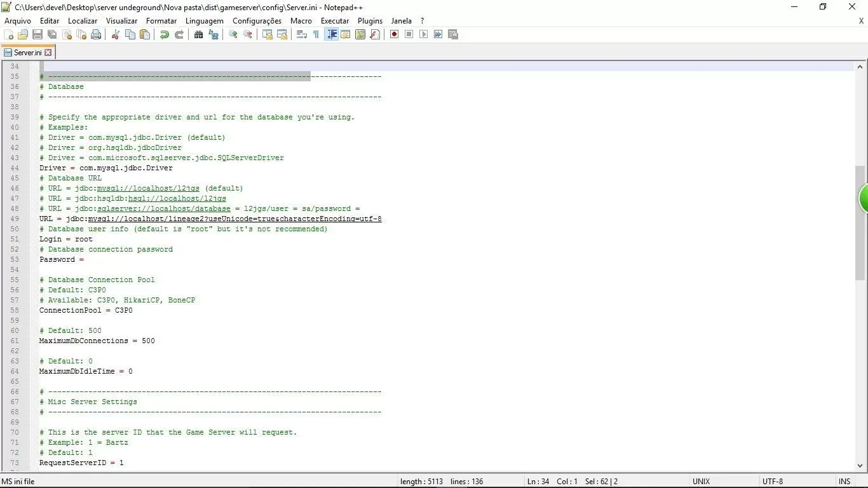Print the document using printer icon
The height and width of the screenshot is (488, 868).
click(x=96, y=34)
